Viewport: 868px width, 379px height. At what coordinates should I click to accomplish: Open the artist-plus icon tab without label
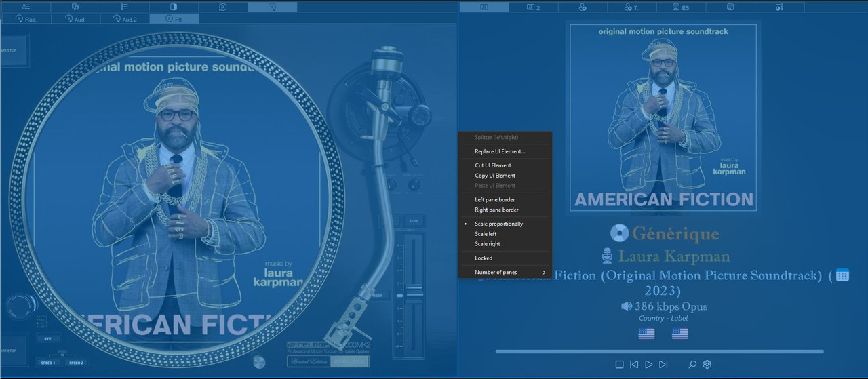tap(583, 7)
